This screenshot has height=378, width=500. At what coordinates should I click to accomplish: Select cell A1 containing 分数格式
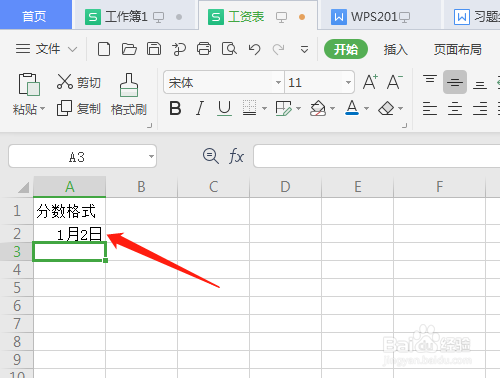(70, 211)
